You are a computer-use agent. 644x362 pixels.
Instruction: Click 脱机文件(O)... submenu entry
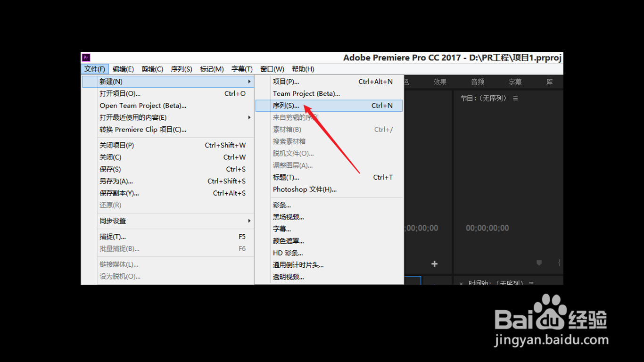329,154
